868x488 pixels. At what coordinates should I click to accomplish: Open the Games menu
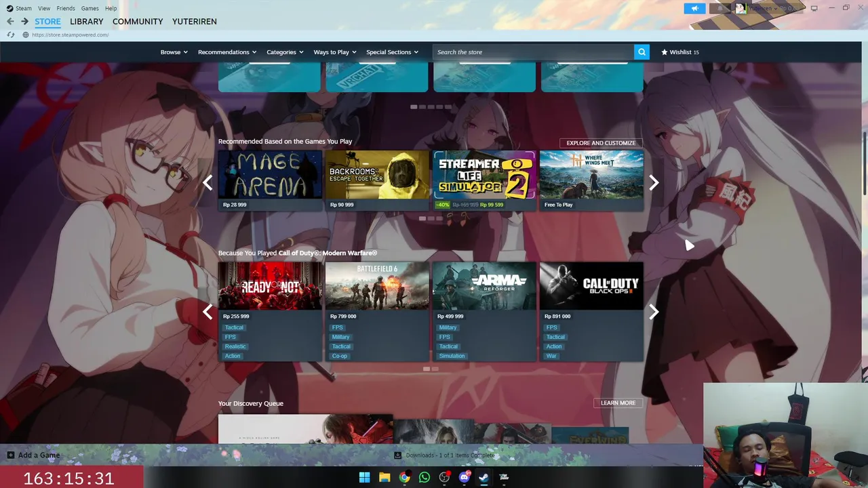tap(90, 8)
